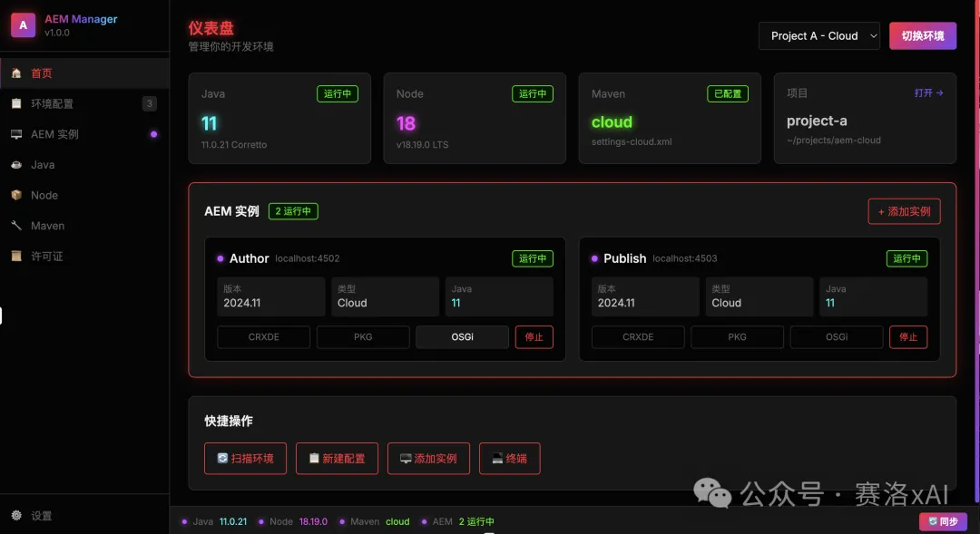Click the AEM Manager logo icon
This screenshot has height=534, width=980.
pyautogui.click(x=23, y=25)
